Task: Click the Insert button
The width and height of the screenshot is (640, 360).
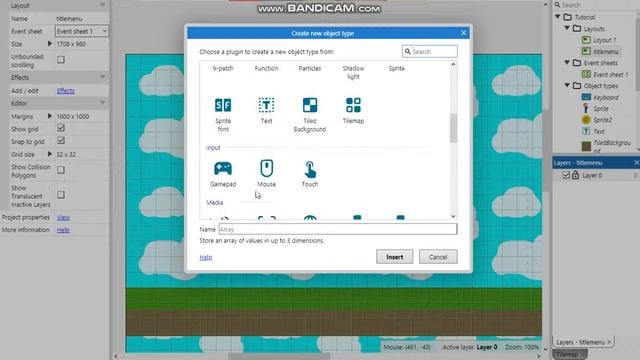Action: (395, 257)
